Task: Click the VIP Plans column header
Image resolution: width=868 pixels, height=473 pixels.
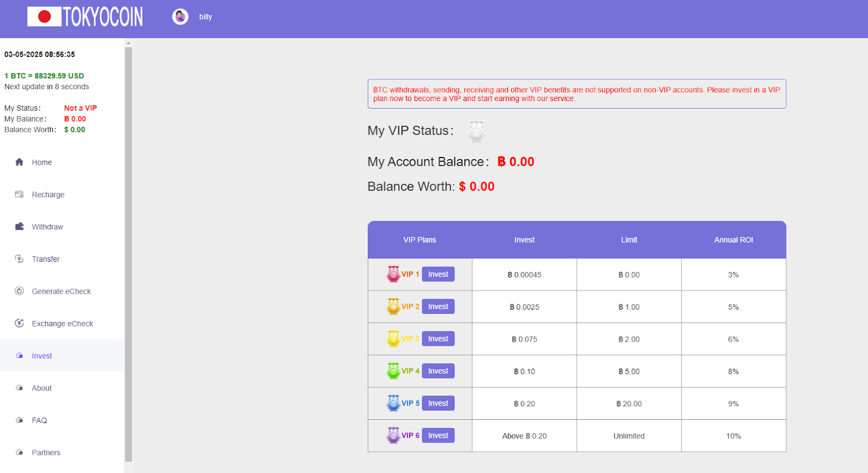Action: pyautogui.click(x=420, y=239)
